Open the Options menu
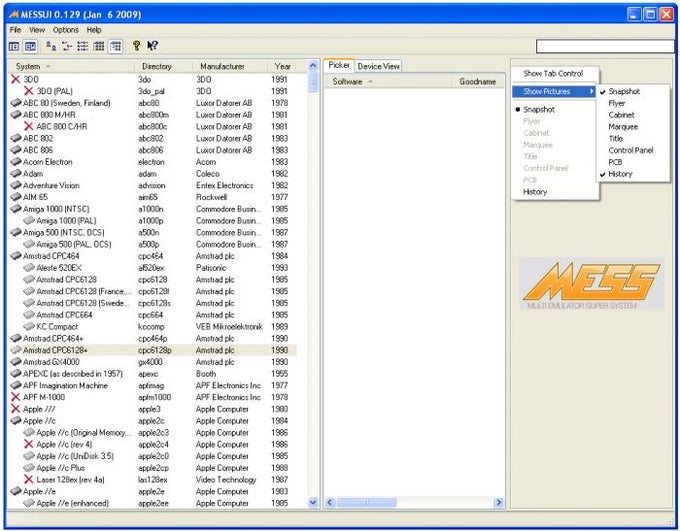The width and height of the screenshot is (680, 531). pos(65,30)
